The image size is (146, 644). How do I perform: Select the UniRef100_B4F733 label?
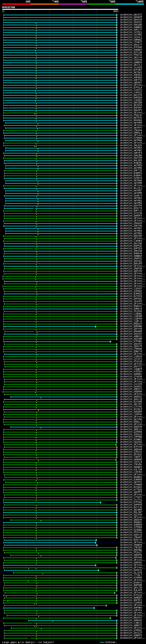point(131,170)
